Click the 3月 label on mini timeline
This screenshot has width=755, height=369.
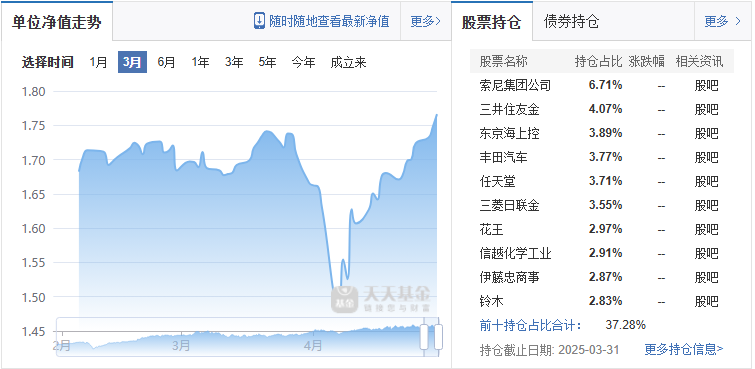pos(181,346)
